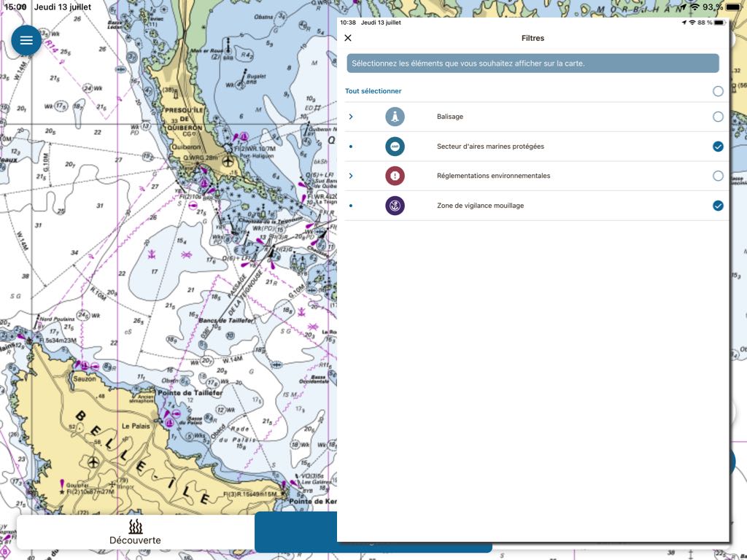Switch to the Découverte tab
The width and height of the screenshot is (747, 560).
(135, 532)
